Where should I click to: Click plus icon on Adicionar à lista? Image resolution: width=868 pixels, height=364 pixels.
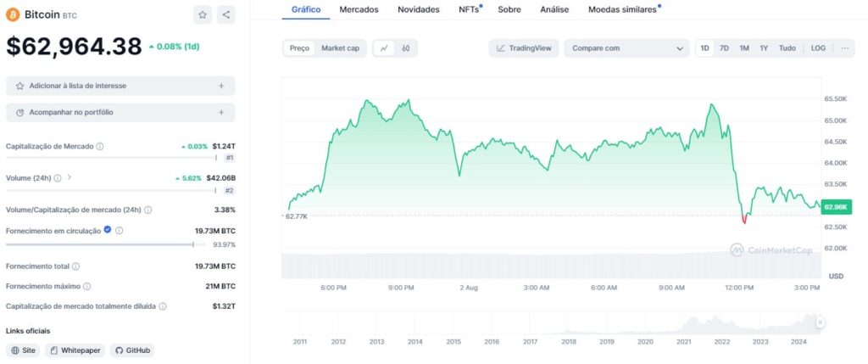tap(221, 86)
